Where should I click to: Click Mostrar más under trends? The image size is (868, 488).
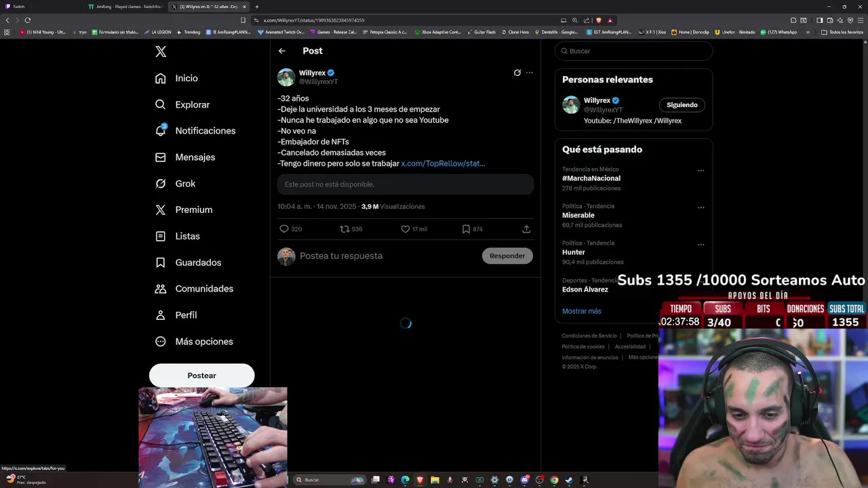(582, 311)
